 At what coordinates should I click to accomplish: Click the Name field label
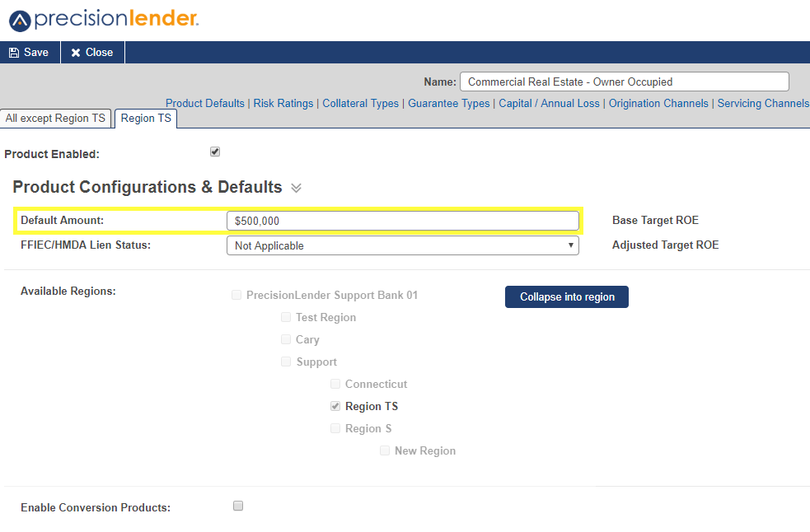click(440, 82)
